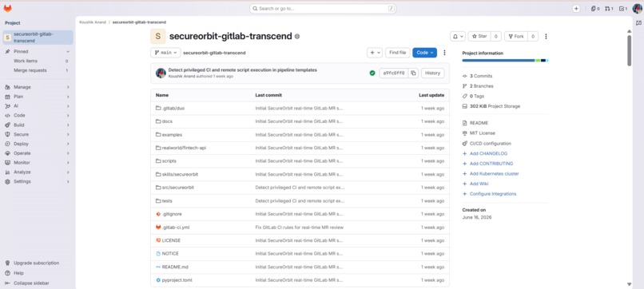The height and width of the screenshot is (289, 644).
Task: Fork the project
Action: tap(516, 37)
